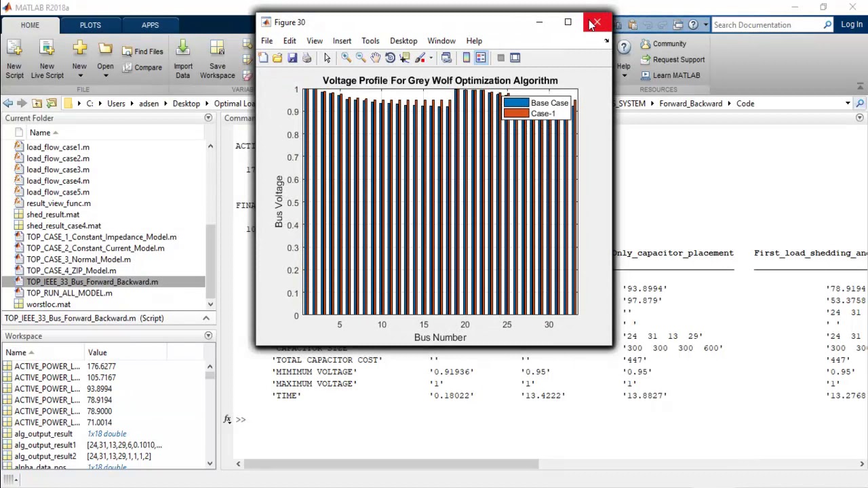Viewport: 868px width, 488px height.
Task: Select worstloc.mat file
Action: click(x=48, y=304)
